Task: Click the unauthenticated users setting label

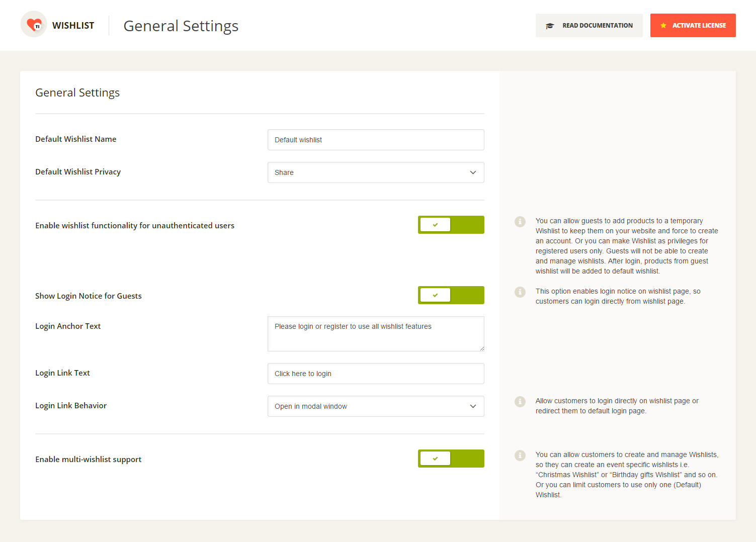Action: coord(135,226)
